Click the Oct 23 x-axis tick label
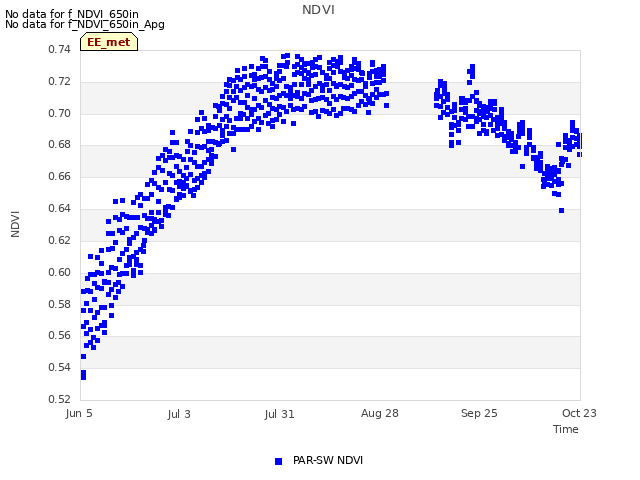Viewport: 640px width, 480px height. point(579,413)
